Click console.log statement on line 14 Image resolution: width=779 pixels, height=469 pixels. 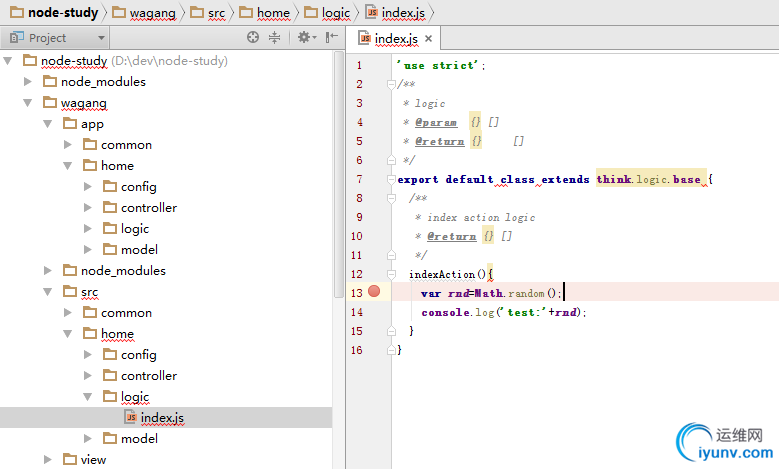click(503, 312)
